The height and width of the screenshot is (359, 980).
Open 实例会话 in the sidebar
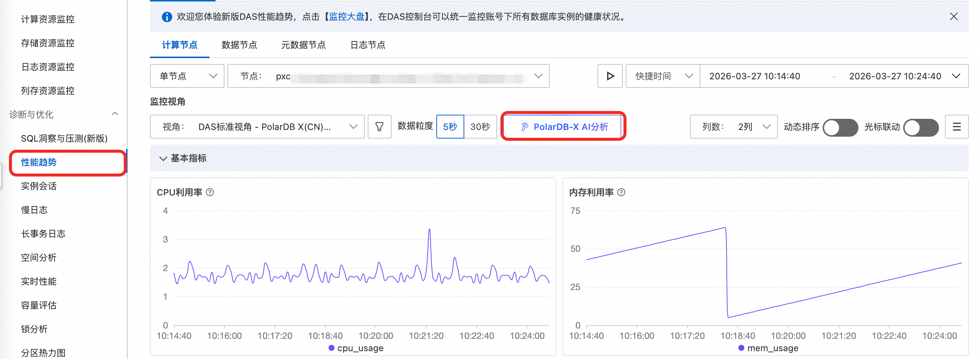(39, 186)
